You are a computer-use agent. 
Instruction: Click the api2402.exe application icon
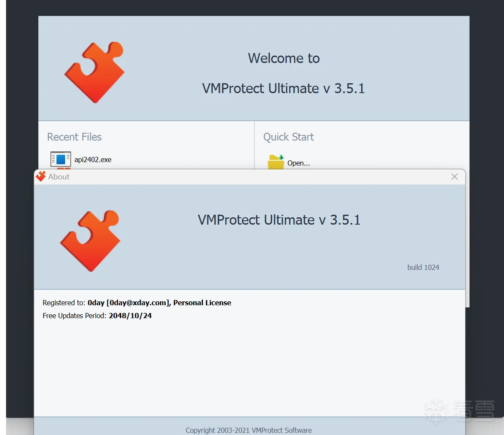coord(60,159)
